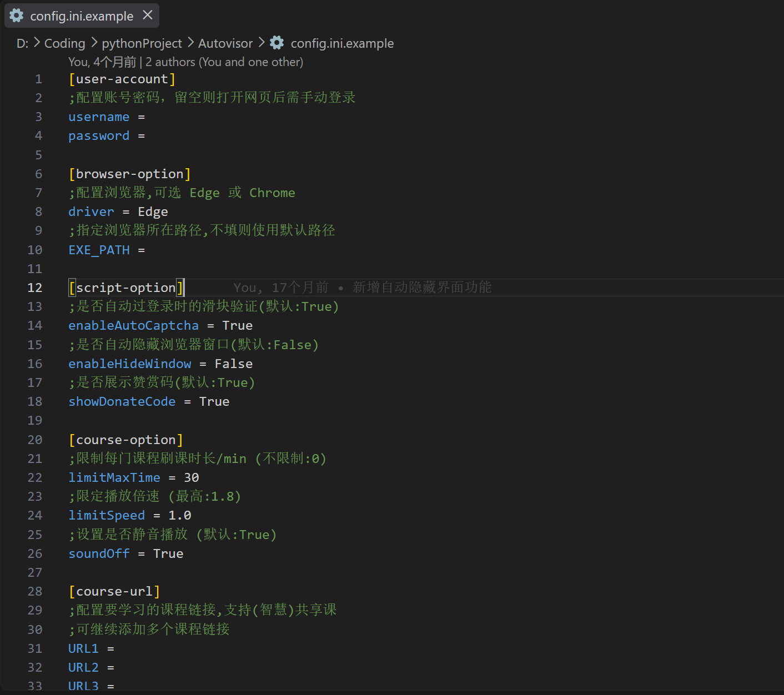This screenshot has width=784, height=695.
Task: Click line number 28 in the gutter
Action: click(35, 591)
